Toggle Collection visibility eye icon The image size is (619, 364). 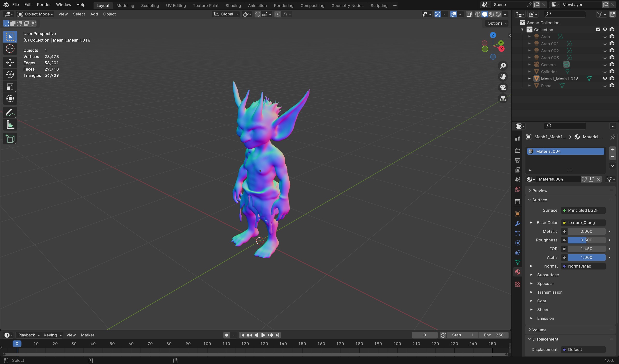coord(605,29)
